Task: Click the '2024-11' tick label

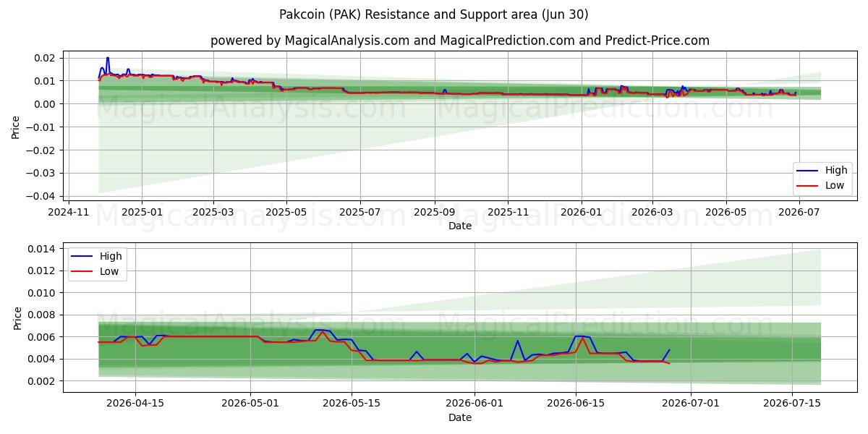Action: coord(69,212)
